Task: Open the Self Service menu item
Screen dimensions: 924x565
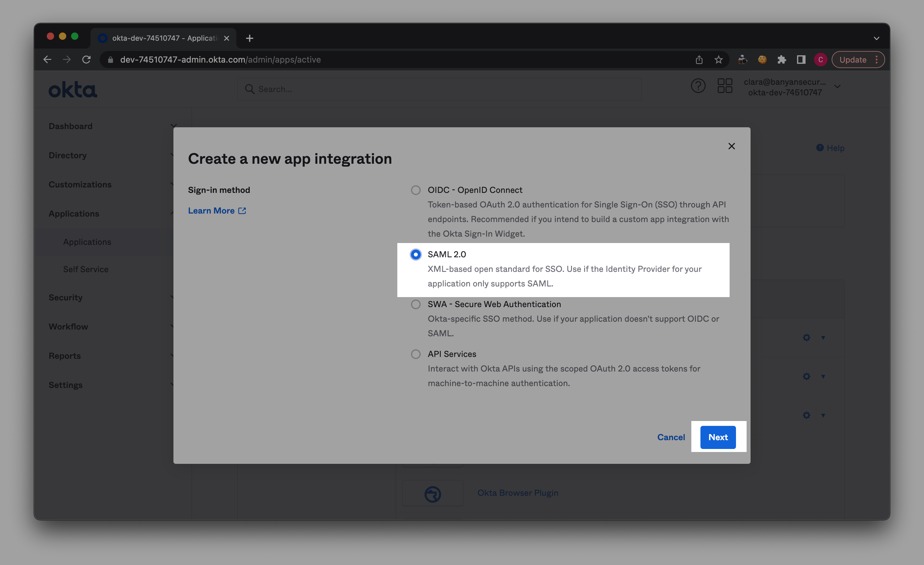Action: pos(85,269)
